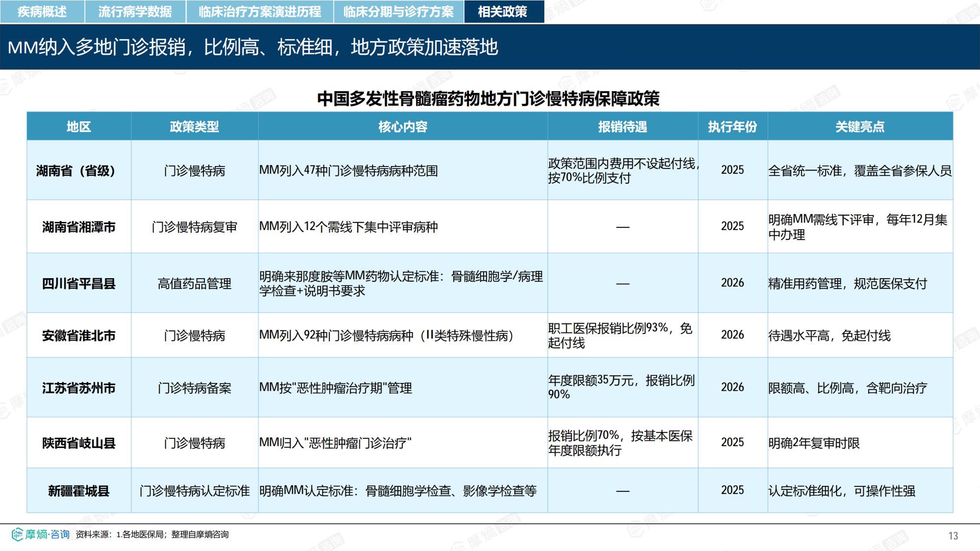This screenshot has width=980, height=551.
Task: Select the slide title starting with MM纳入多地门诊报销
Action: [x=253, y=47]
